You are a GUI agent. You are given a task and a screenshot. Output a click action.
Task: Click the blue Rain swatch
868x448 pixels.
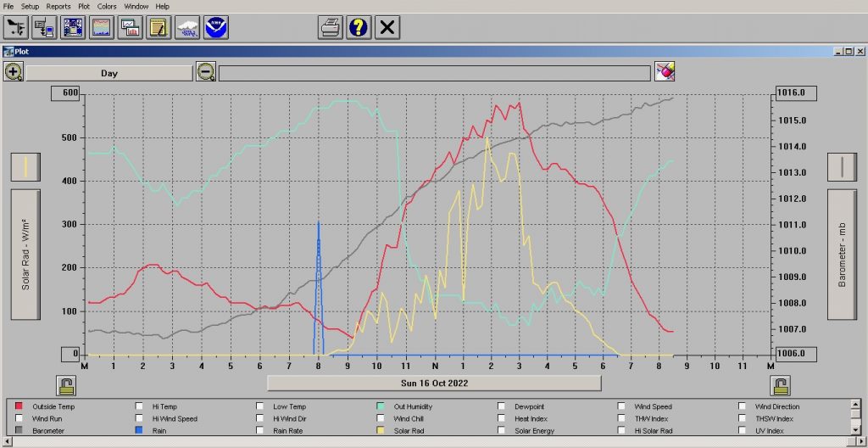pos(140,431)
